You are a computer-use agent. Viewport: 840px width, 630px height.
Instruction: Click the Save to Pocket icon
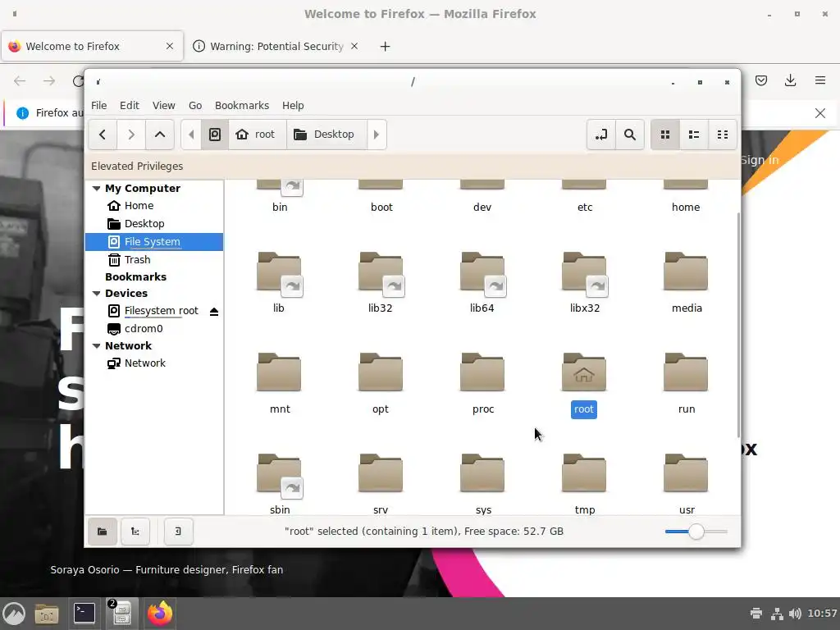pyautogui.click(x=760, y=80)
